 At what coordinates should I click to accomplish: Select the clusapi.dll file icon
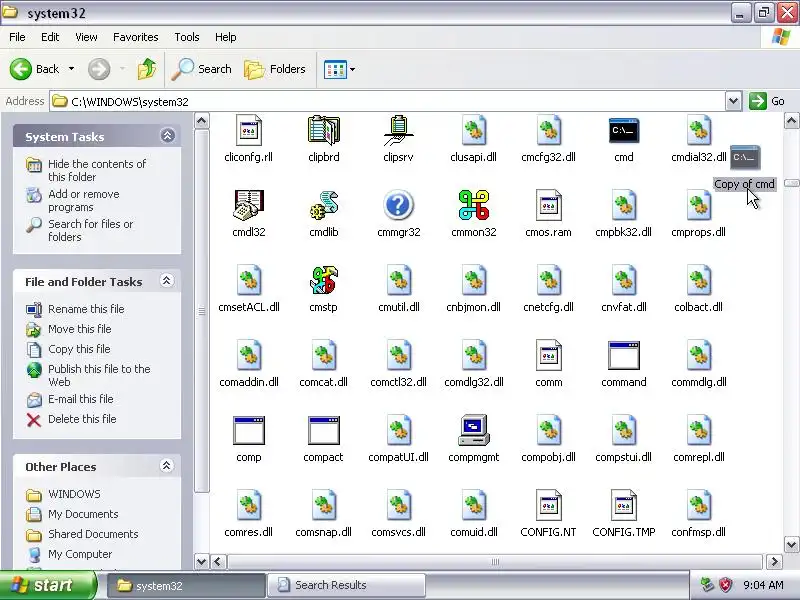point(473,130)
